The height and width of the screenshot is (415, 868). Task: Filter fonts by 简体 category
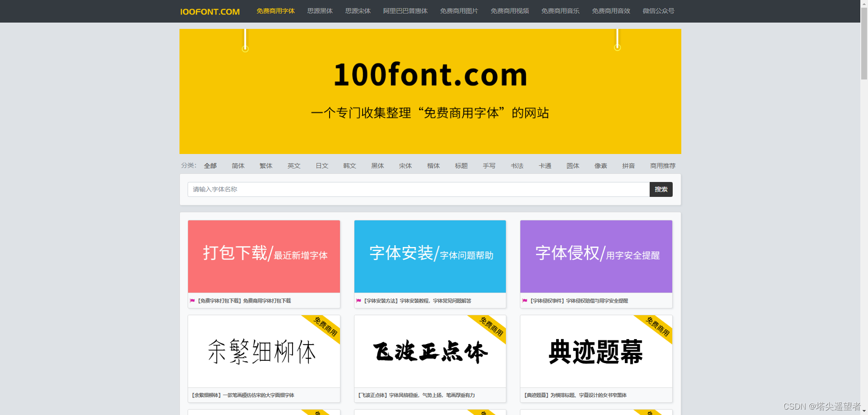tap(238, 166)
